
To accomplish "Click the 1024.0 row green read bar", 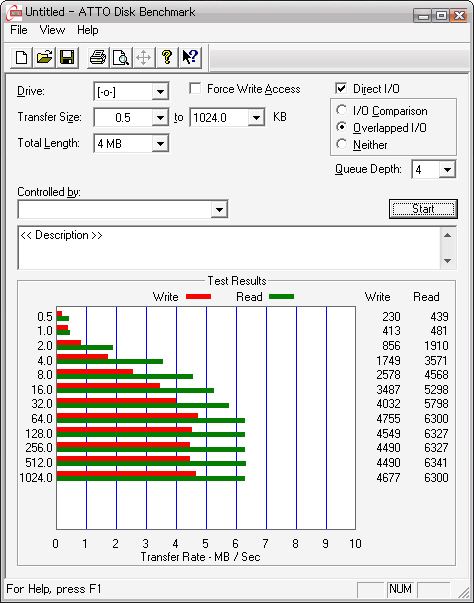I will point(151,478).
